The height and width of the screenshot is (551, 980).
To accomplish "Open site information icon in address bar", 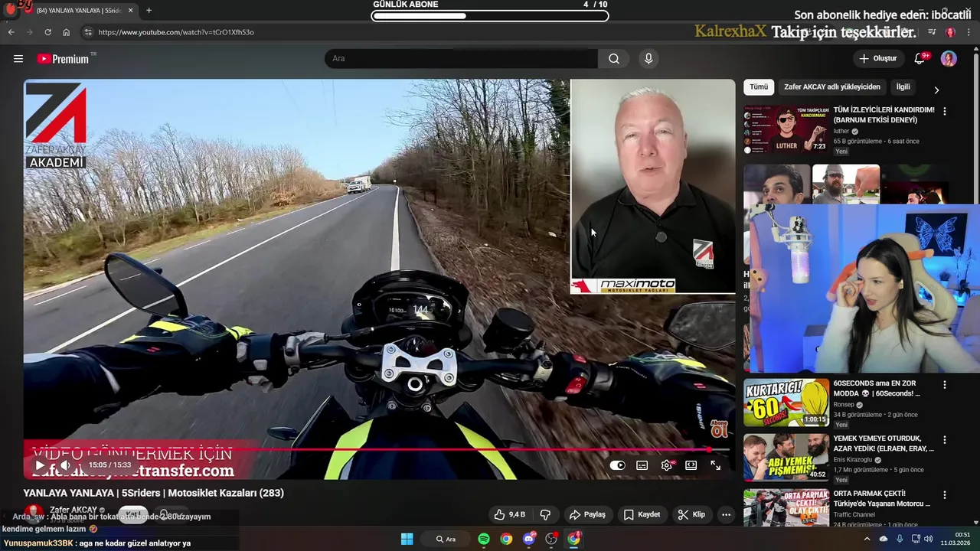I will (x=88, y=32).
